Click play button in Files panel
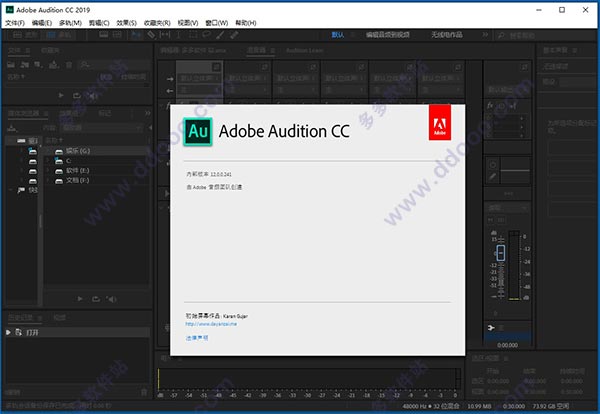600x414 pixels. pos(61,95)
